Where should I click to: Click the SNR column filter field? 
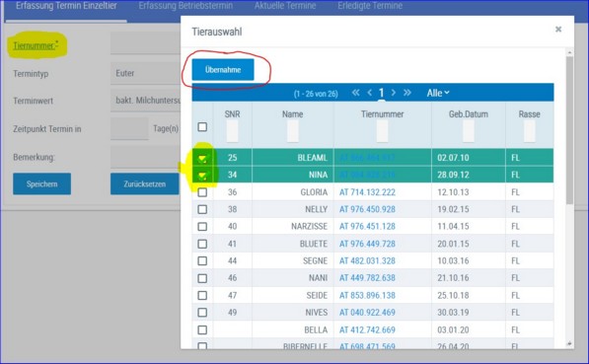point(232,132)
